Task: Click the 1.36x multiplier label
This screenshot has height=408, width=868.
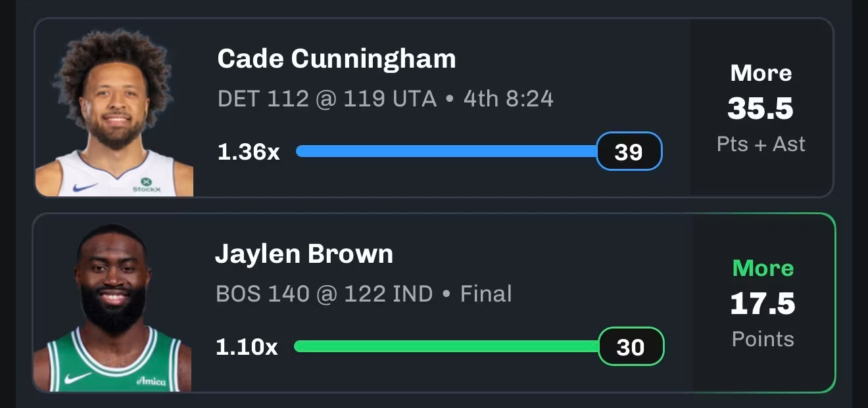Action: 249,152
